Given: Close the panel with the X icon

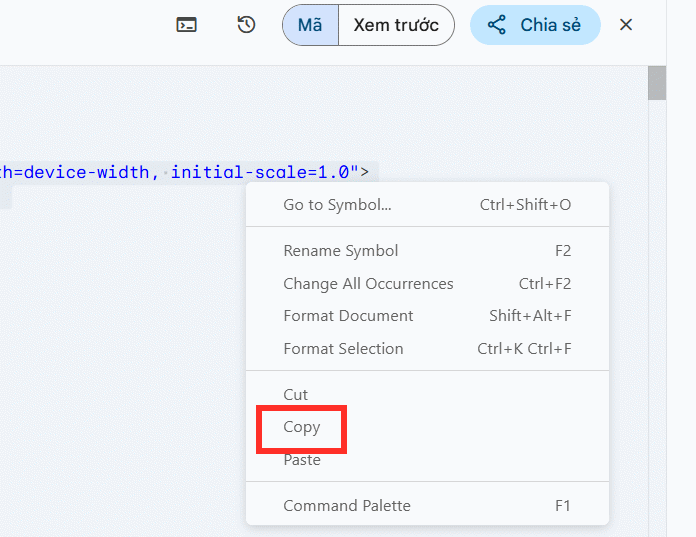Looking at the screenshot, I should (626, 25).
